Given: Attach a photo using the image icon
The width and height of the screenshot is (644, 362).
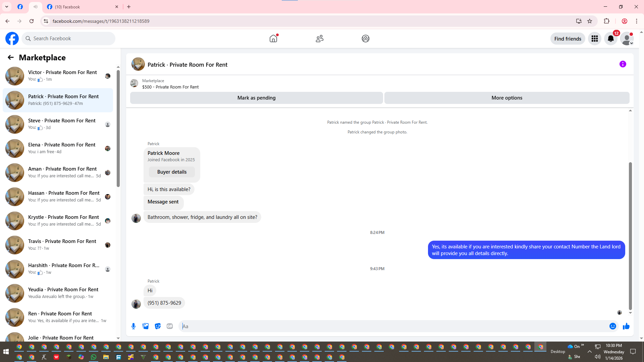Looking at the screenshot, I should pos(146,326).
